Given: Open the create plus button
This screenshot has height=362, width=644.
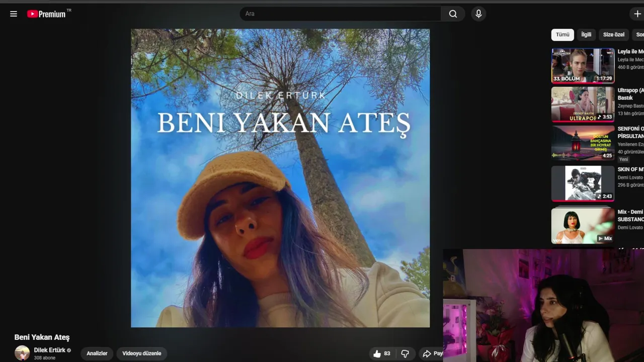Looking at the screenshot, I should pos(637,14).
